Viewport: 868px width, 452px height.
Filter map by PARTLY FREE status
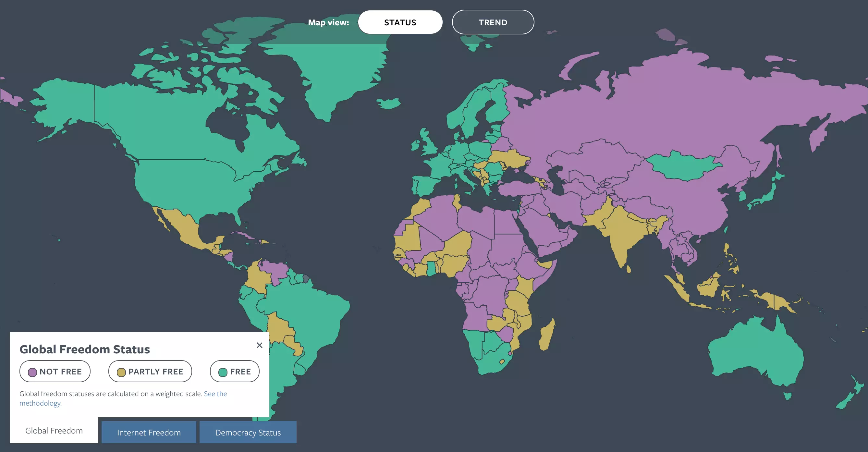coord(150,372)
